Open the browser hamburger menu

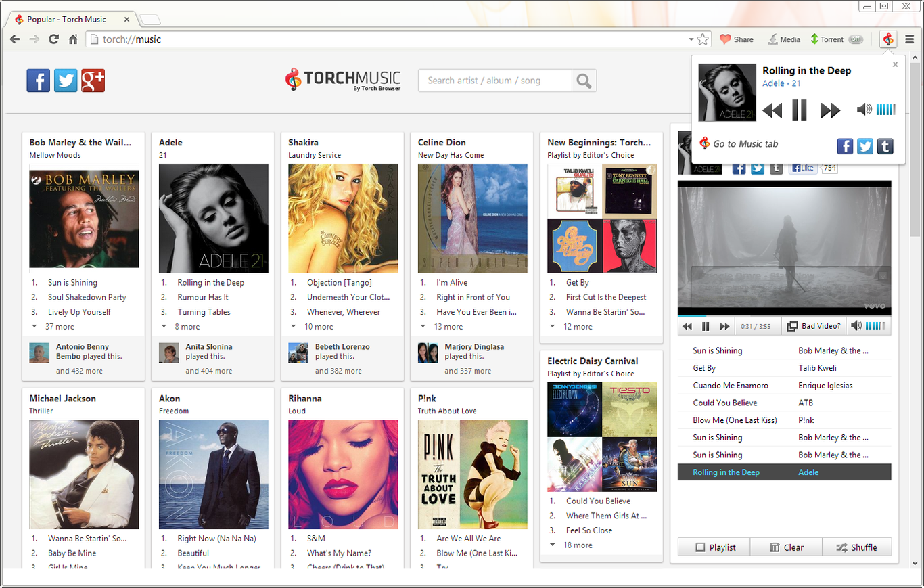(x=910, y=39)
